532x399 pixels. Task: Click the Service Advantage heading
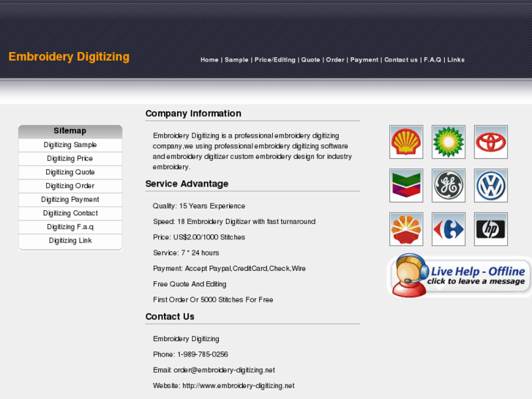point(187,184)
